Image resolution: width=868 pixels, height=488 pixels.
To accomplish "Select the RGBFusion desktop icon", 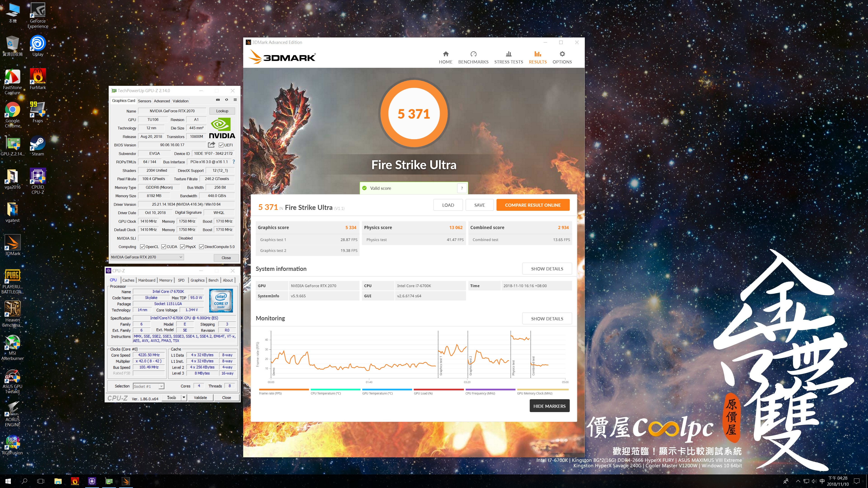I will point(12,445).
